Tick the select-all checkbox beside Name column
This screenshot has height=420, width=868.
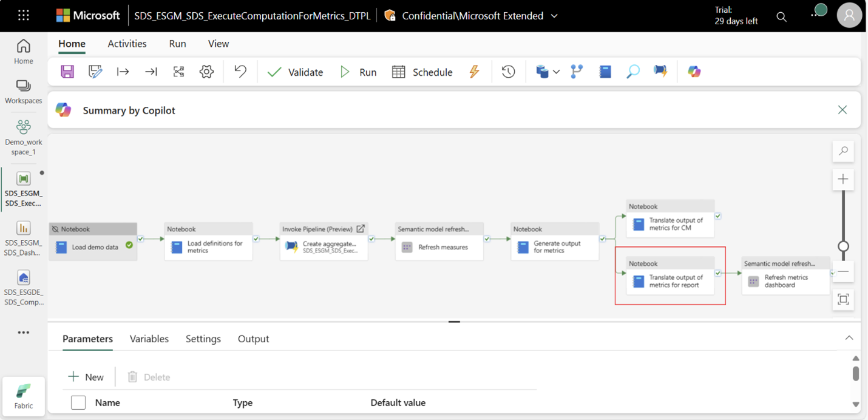(x=78, y=402)
